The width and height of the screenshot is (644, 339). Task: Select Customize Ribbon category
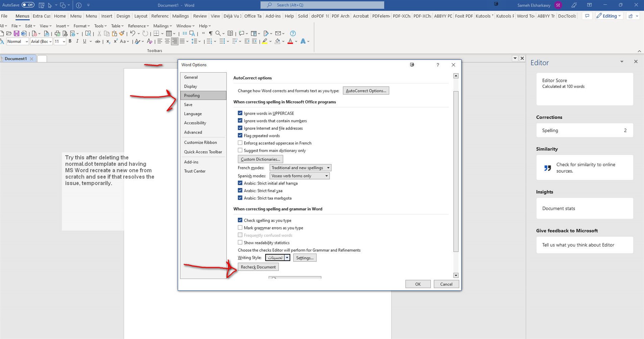pyautogui.click(x=203, y=142)
